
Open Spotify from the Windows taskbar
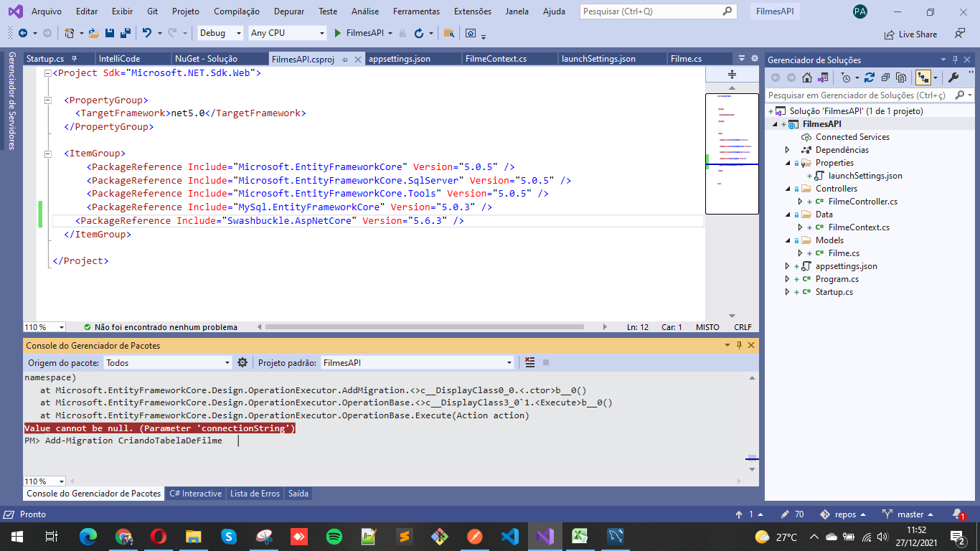[x=334, y=537]
